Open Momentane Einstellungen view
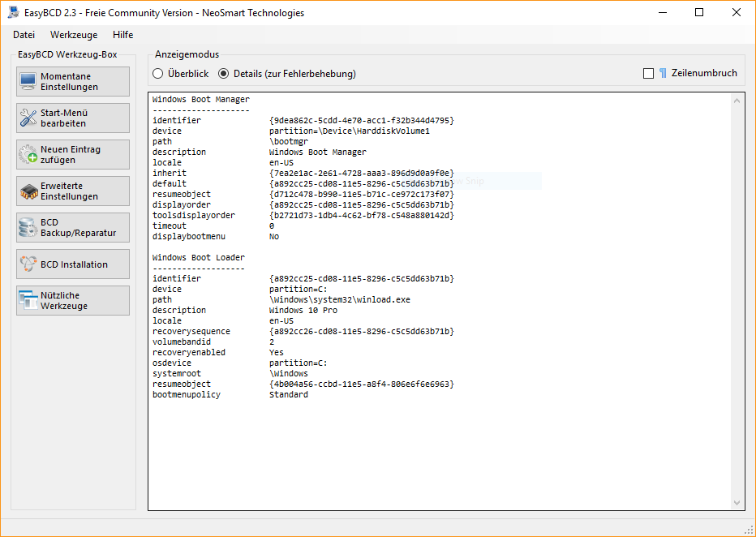Viewport: 756px width, 537px height. tap(73, 81)
